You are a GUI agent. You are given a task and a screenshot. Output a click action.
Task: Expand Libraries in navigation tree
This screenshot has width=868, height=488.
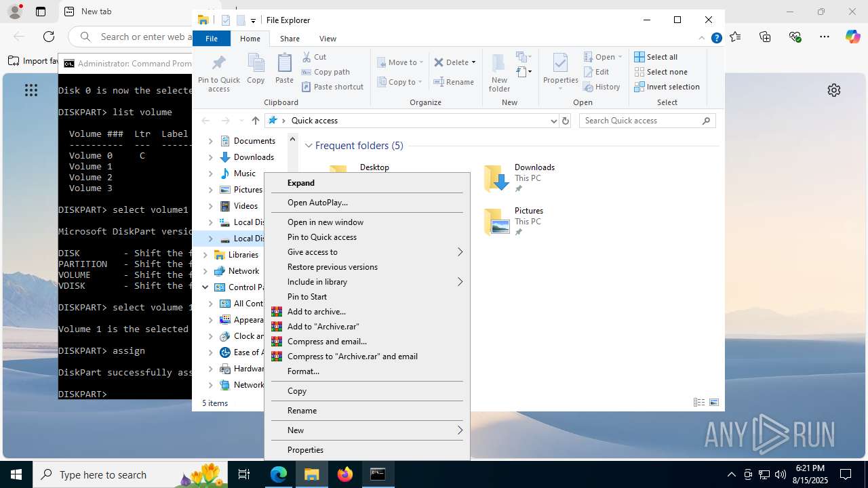point(205,255)
